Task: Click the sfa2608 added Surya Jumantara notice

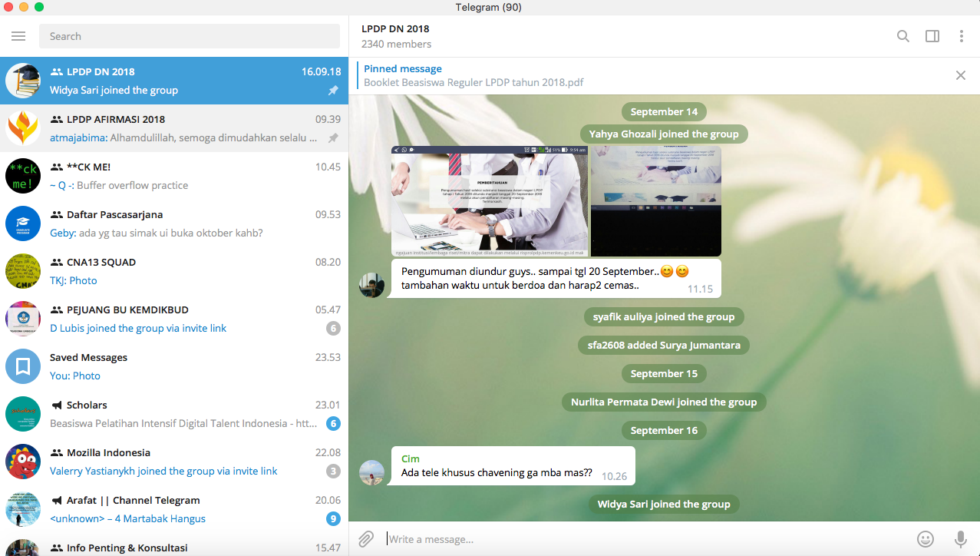Action: click(x=664, y=345)
